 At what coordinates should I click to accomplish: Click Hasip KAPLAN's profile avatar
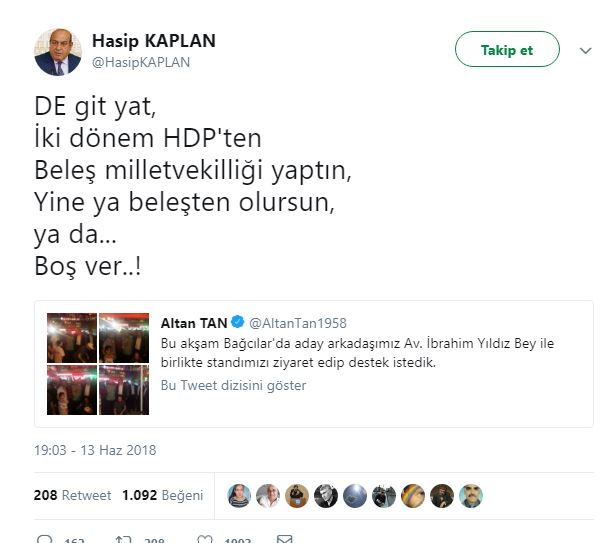58,52
